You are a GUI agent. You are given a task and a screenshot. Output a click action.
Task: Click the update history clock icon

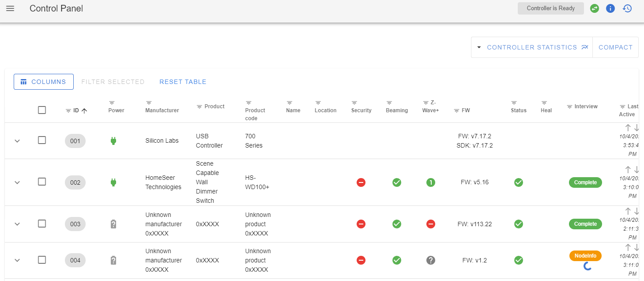click(627, 8)
